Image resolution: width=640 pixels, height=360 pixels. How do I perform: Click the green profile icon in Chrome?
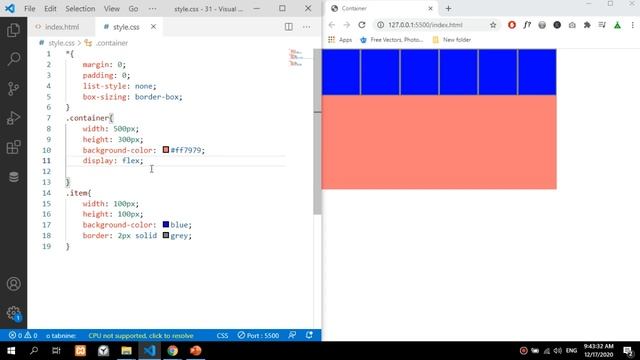click(x=618, y=25)
